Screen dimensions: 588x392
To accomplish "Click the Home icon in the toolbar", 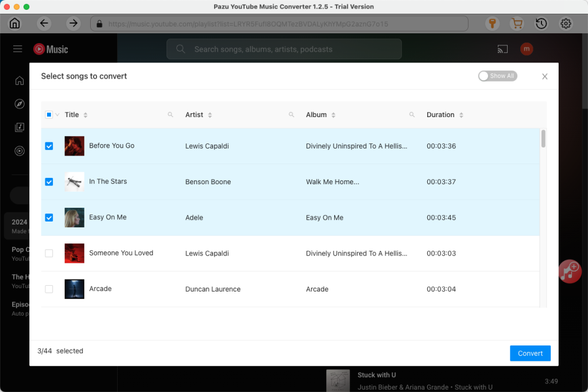I will tap(14, 24).
